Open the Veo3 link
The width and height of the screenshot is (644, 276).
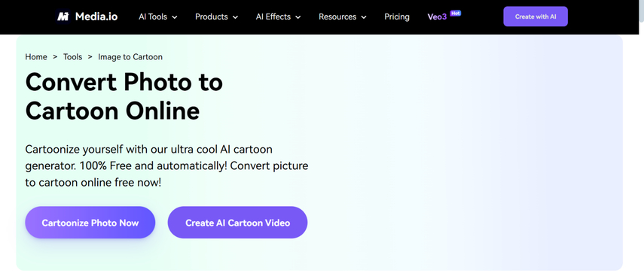[437, 17]
